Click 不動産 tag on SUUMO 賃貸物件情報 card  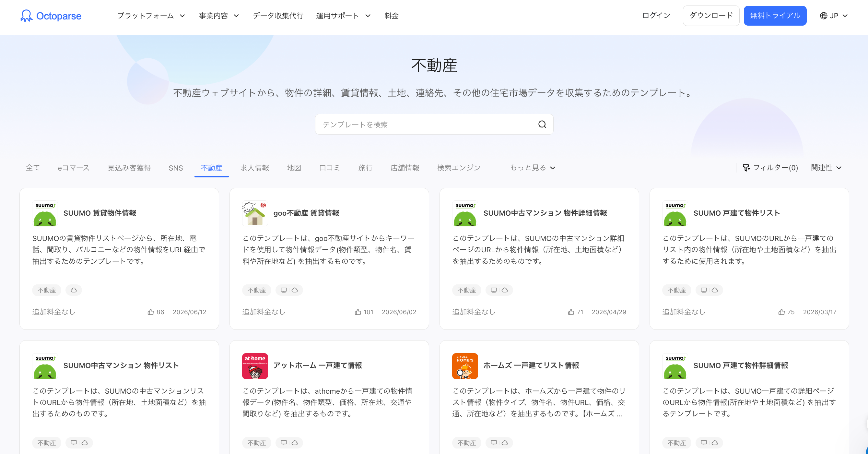coord(46,290)
